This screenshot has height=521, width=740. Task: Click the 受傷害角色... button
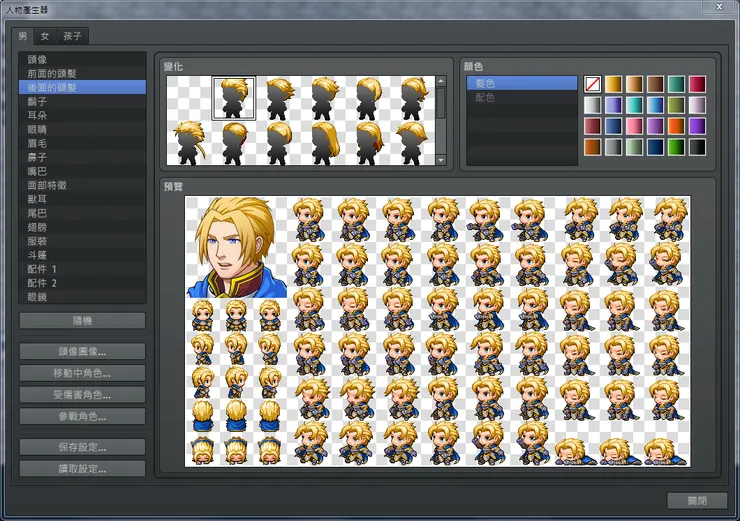click(82, 395)
